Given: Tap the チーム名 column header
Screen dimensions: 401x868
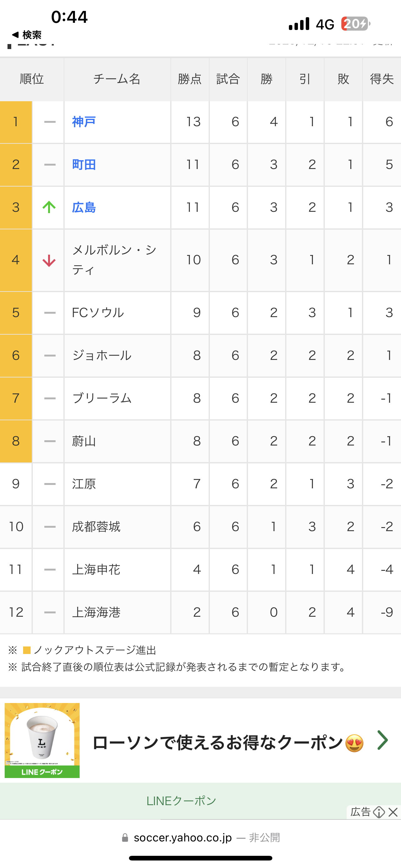Looking at the screenshot, I should (x=117, y=79).
